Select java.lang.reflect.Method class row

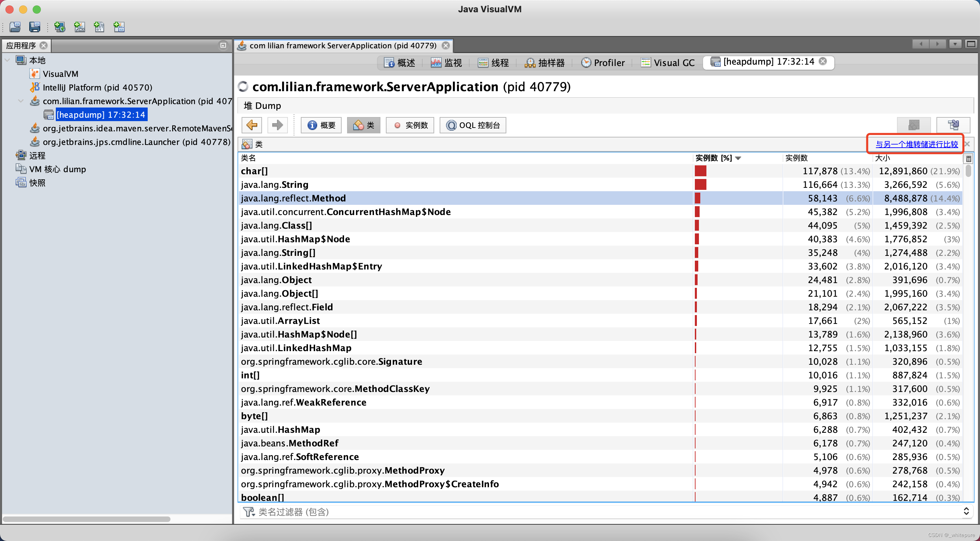293,198
